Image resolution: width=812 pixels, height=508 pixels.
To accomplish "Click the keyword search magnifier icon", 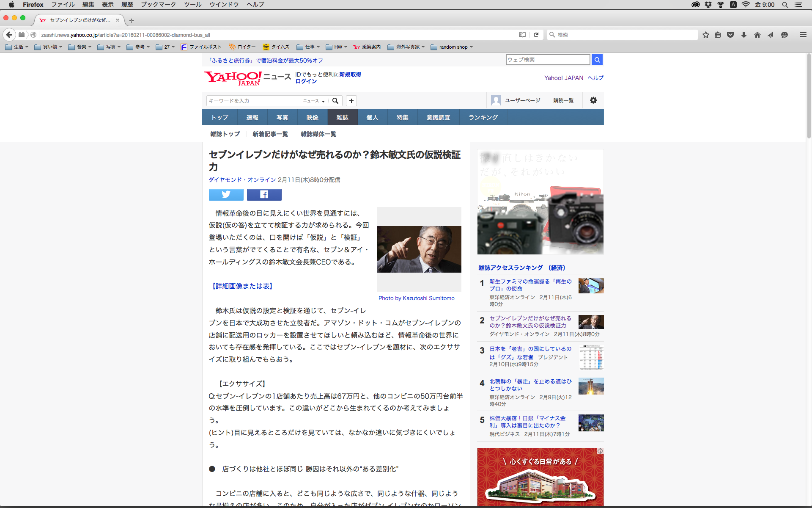I will [335, 101].
